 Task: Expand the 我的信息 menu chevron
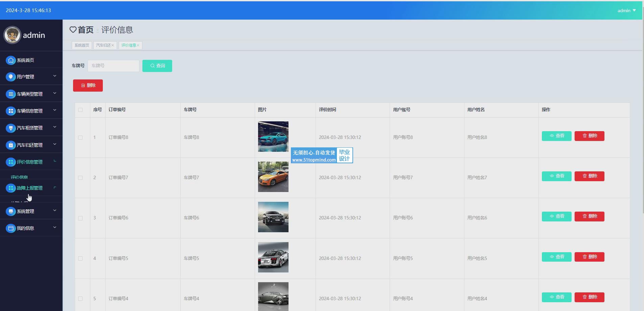pyautogui.click(x=55, y=228)
